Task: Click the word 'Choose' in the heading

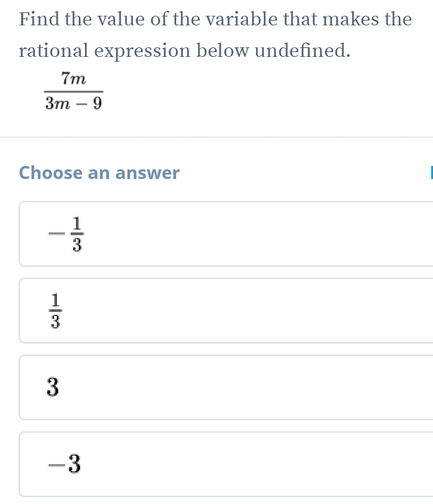Action: [48, 173]
